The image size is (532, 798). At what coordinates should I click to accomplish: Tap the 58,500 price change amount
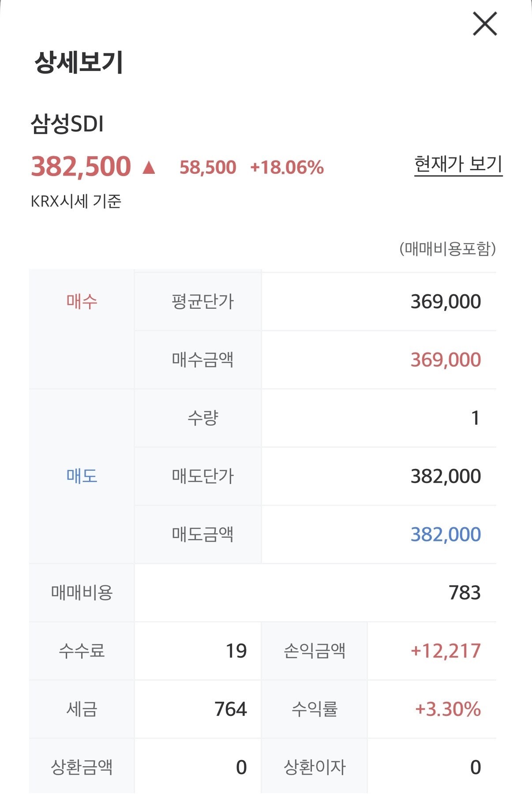pos(208,168)
